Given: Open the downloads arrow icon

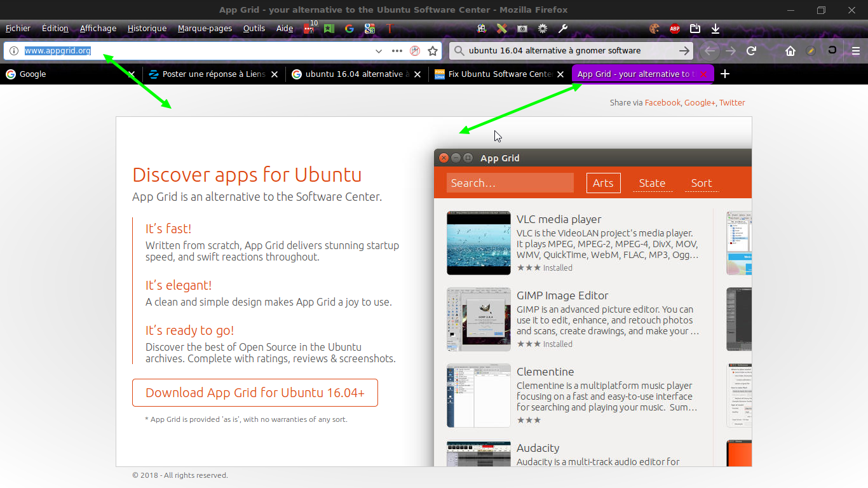Looking at the screenshot, I should click(715, 29).
